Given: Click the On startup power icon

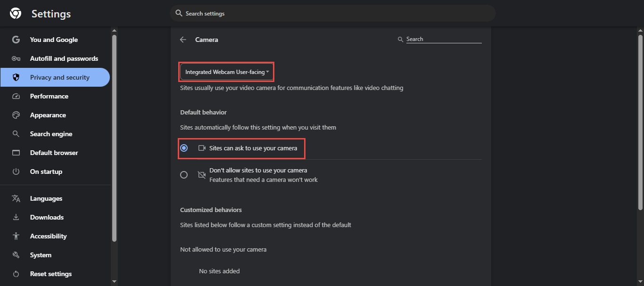Looking at the screenshot, I should pyautogui.click(x=16, y=172).
